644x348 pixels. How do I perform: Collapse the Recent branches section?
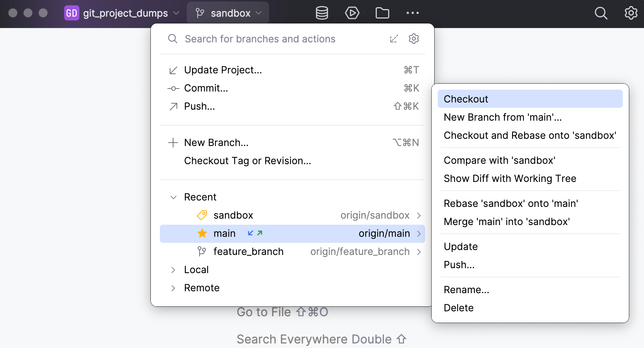(173, 197)
